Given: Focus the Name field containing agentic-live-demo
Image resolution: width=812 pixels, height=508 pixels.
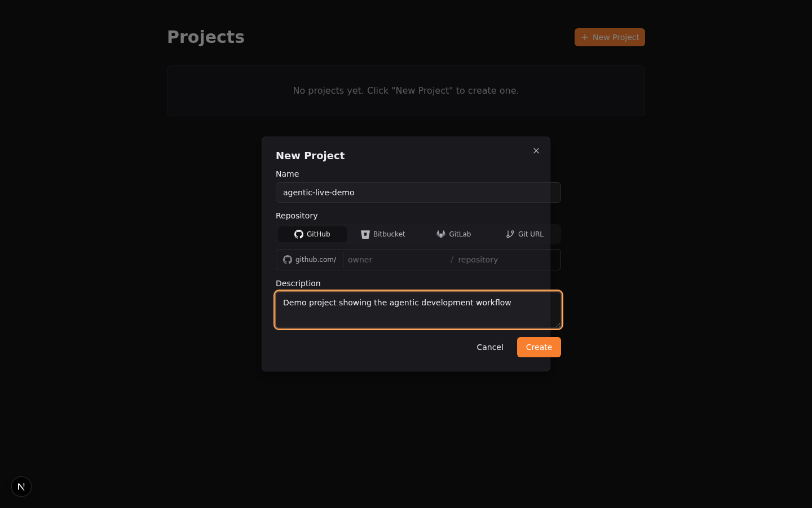Looking at the screenshot, I should coord(418,192).
